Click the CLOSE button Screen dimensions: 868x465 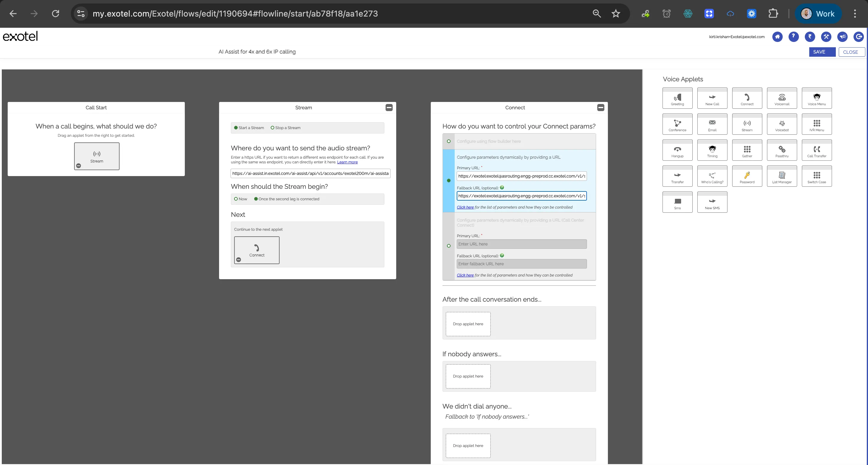point(851,52)
